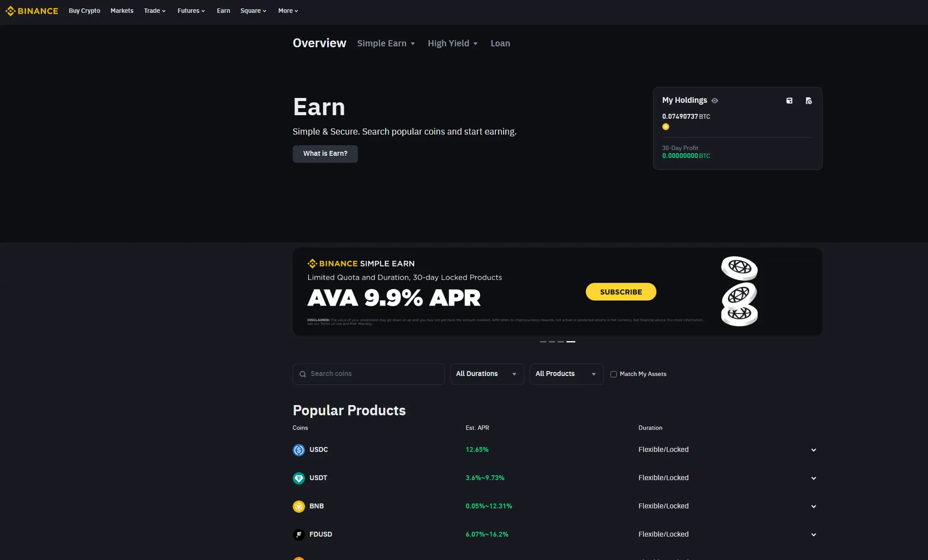
Task: Open the All Products dropdown
Action: pos(566,374)
